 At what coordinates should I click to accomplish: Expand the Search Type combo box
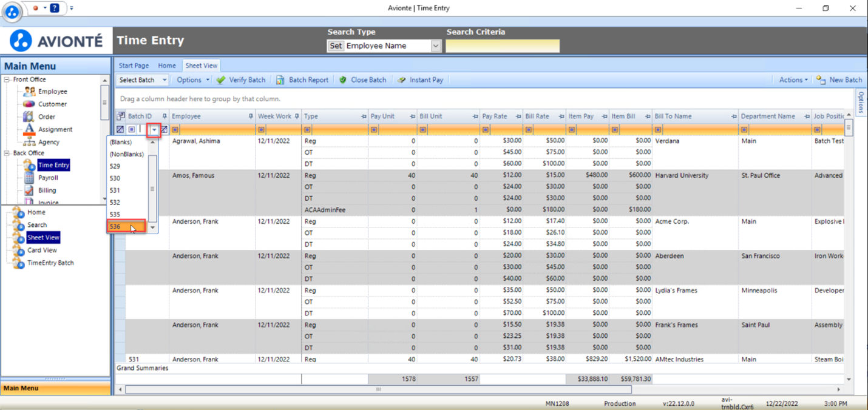coord(436,46)
